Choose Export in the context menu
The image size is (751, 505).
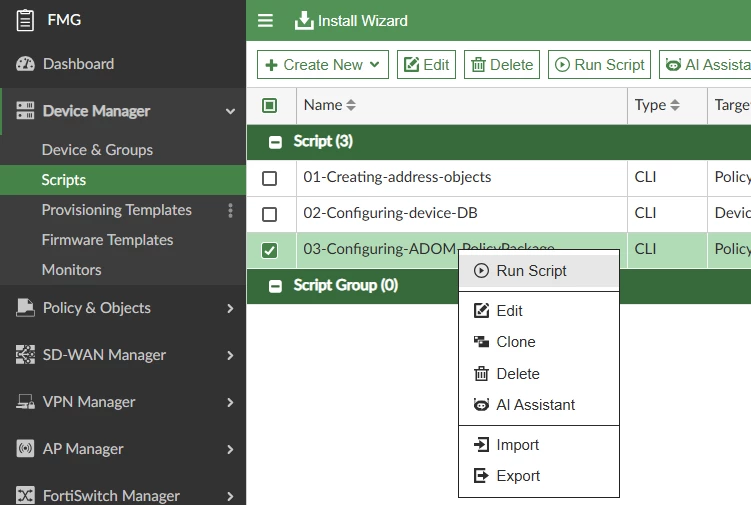pos(539,476)
